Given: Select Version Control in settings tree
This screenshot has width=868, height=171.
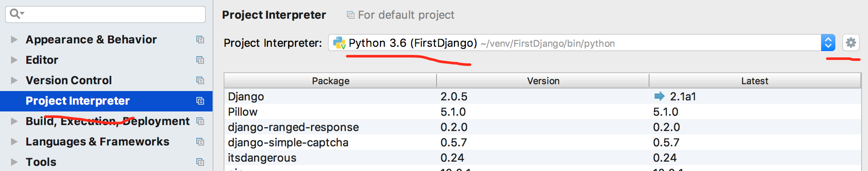Looking at the screenshot, I should (68, 80).
